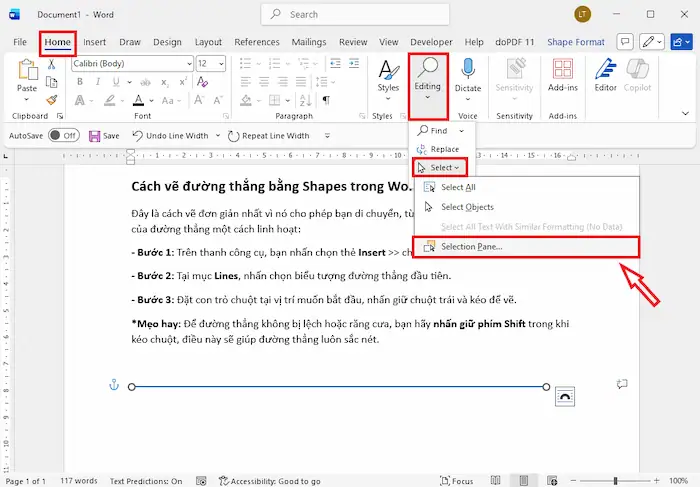Viewport: 700px width, 487px height.
Task: Click the Add-ins icon
Action: (x=563, y=74)
